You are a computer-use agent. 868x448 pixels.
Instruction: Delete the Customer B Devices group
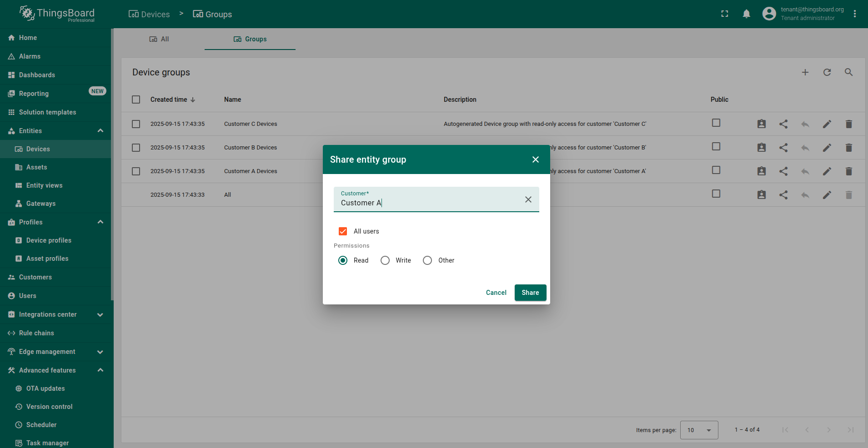click(x=848, y=148)
